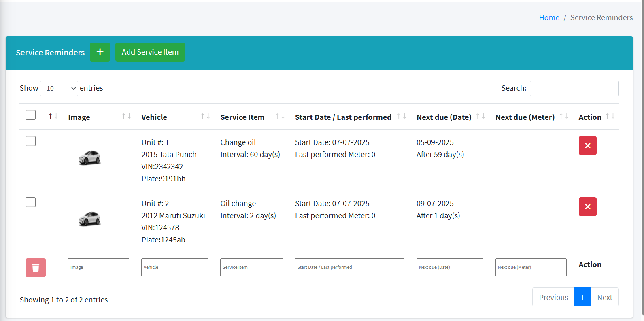Click the Add Service Item button
Screen dimensions: 644x321
coord(150,52)
